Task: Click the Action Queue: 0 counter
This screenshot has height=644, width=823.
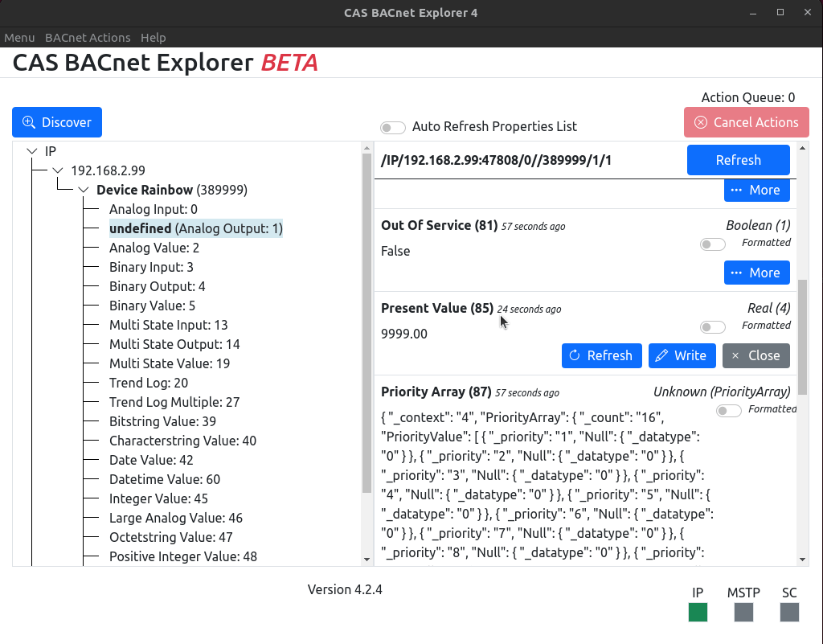Action: (748, 97)
